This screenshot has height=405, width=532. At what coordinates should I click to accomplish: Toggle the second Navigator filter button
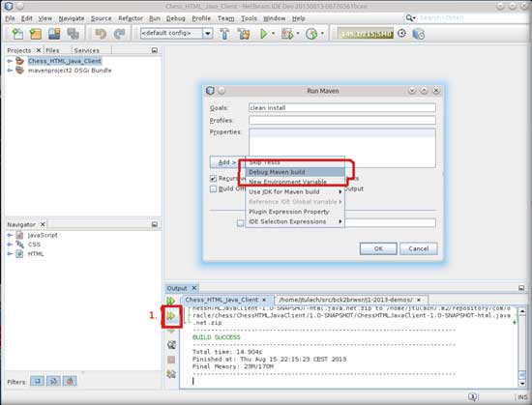53,381
